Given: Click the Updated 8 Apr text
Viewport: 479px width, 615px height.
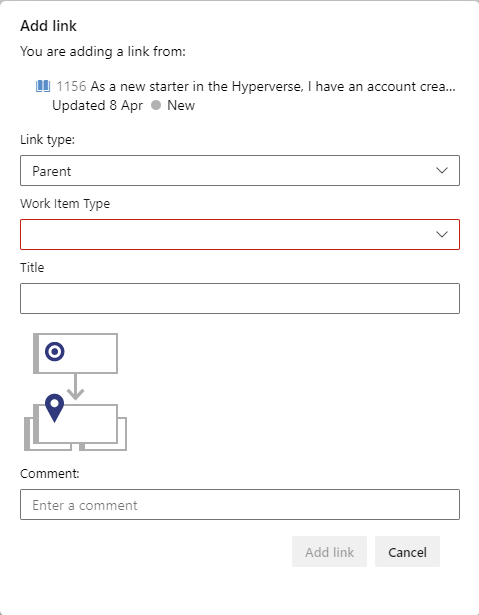Looking at the screenshot, I should pos(97,106).
